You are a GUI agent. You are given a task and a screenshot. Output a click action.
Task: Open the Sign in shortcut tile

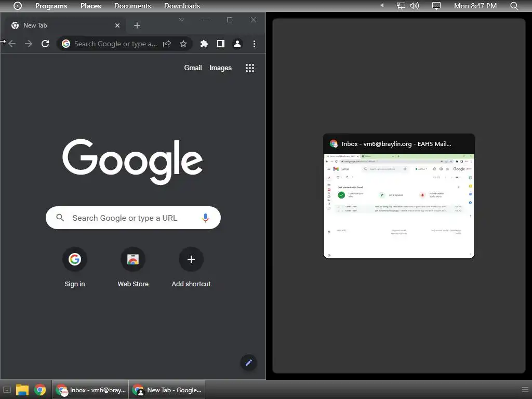coord(75,268)
